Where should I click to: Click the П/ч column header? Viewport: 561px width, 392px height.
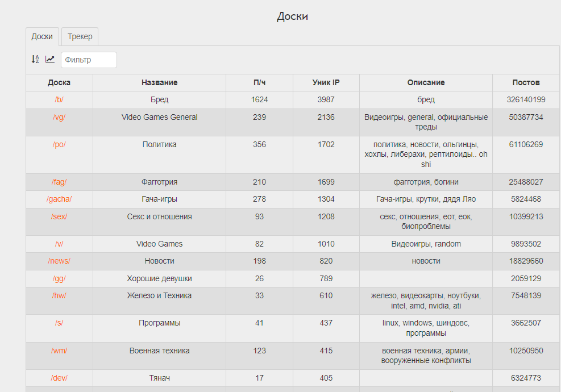point(259,82)
